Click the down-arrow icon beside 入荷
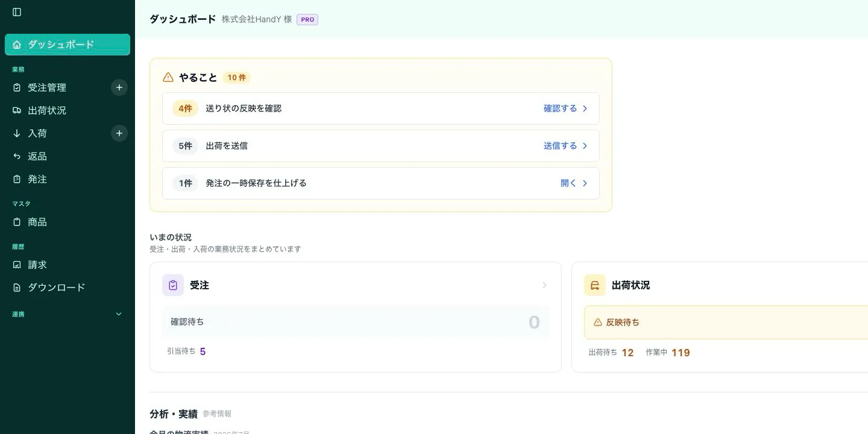 click(17, 133)
